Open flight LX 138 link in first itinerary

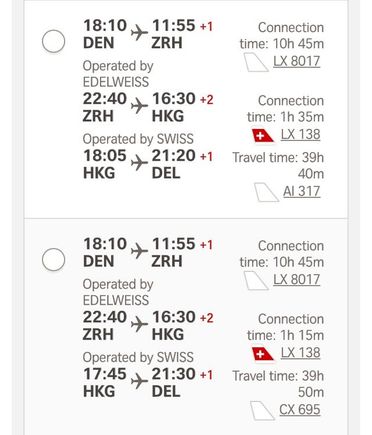[x=300, y=135]
